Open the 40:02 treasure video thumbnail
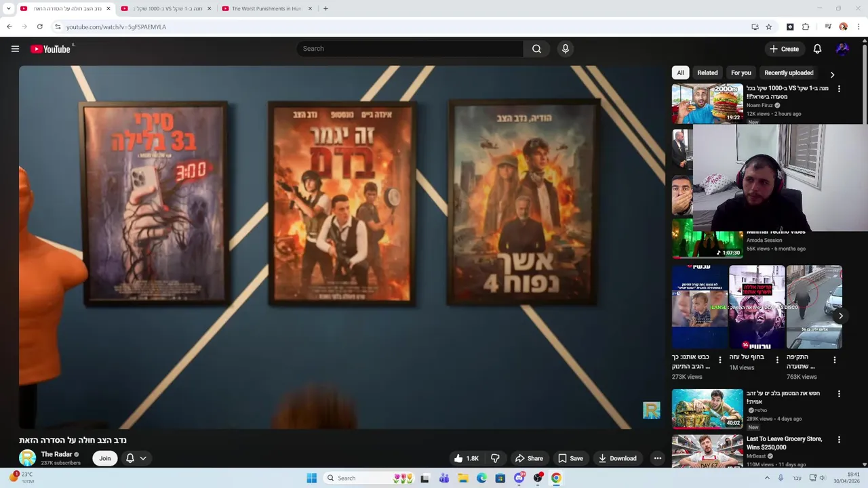 click(707, 409)
